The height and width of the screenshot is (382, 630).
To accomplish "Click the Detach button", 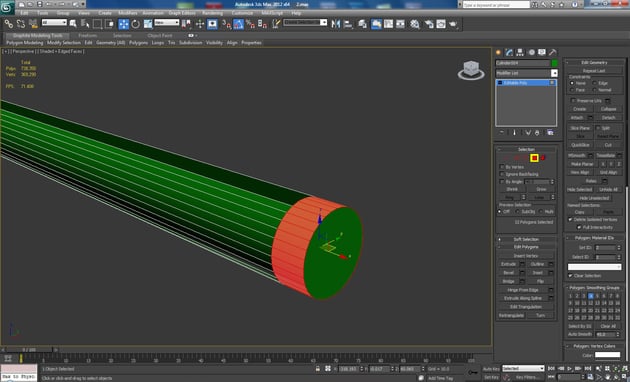I will click(x=608, y=118).
